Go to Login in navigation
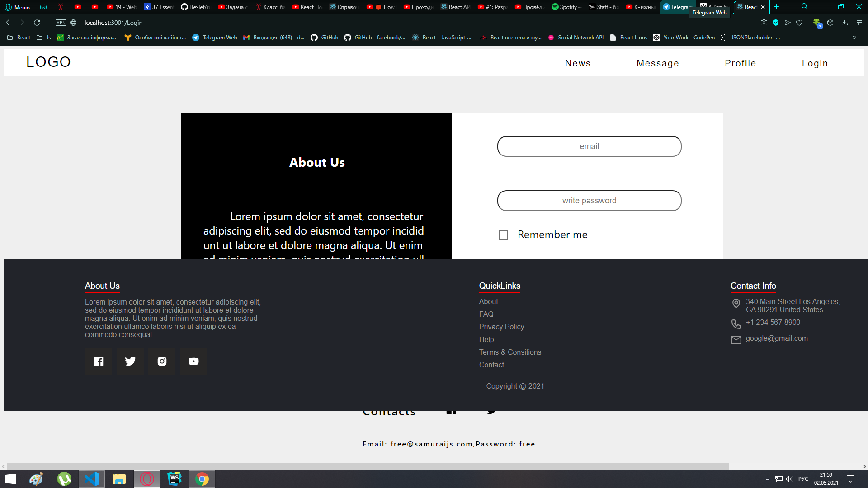This screenshot has height=488, width=868. pos(815,63)
